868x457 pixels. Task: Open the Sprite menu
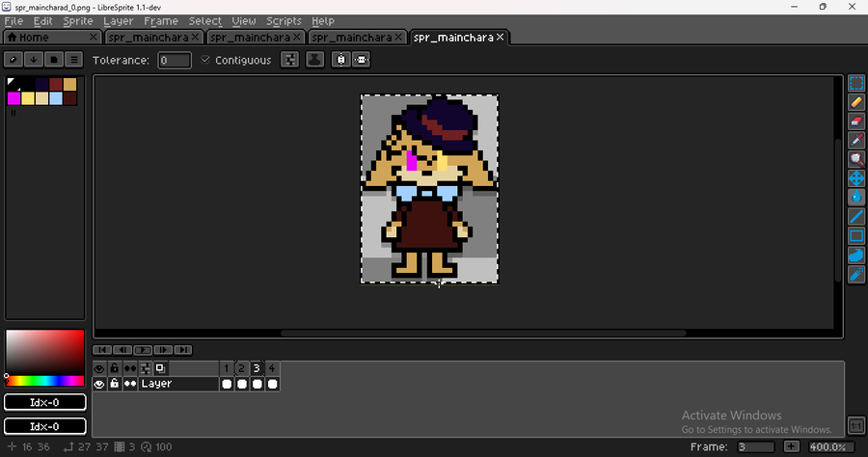[x=78, y=21]
